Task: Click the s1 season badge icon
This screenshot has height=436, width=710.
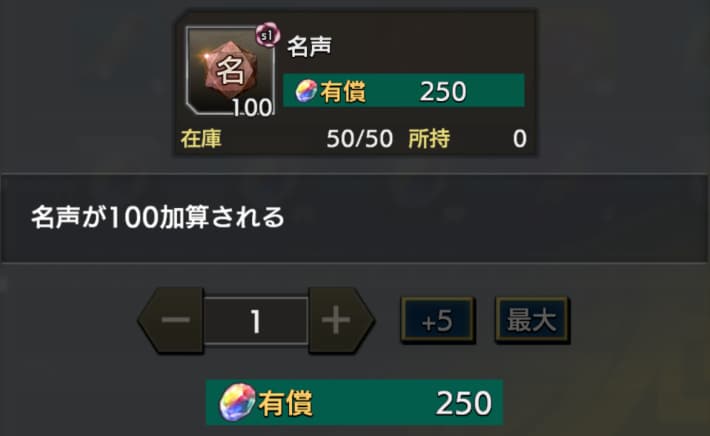Action: pyautogui.click(x=268, y=35)
